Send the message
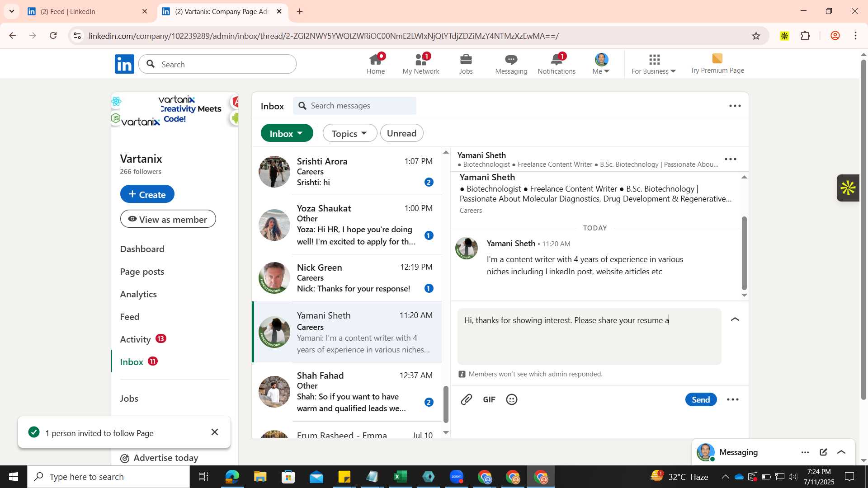Viewport: 868px width, 488px height. tap(701, 399)
